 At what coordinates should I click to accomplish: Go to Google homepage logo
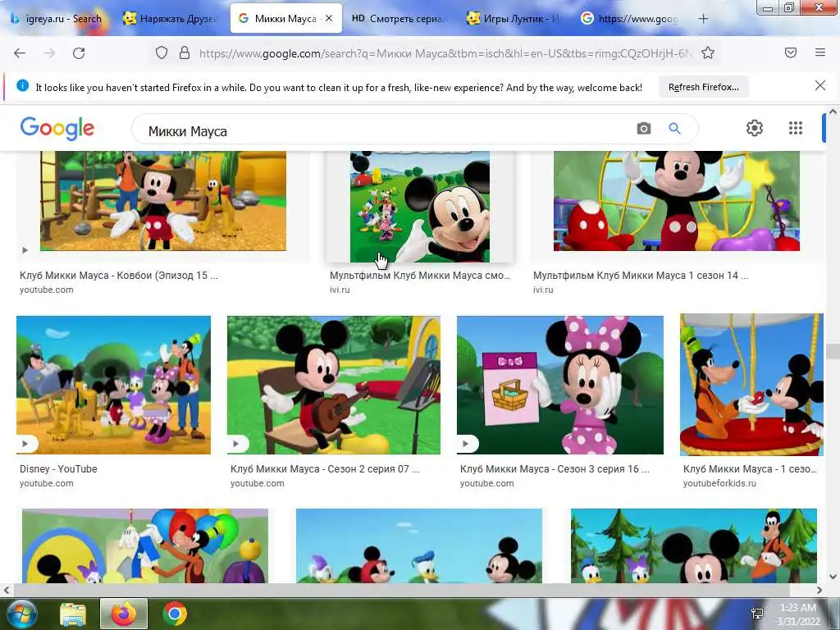57,129
